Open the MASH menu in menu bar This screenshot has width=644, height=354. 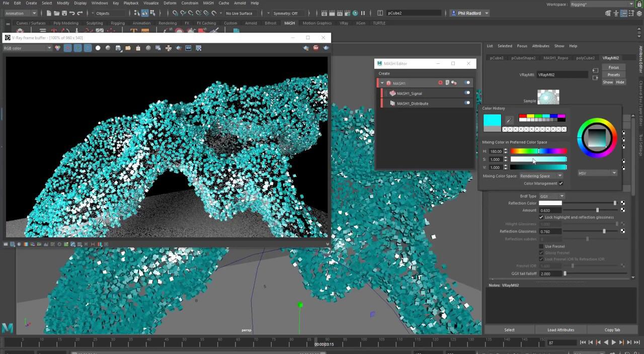(208, 3)
